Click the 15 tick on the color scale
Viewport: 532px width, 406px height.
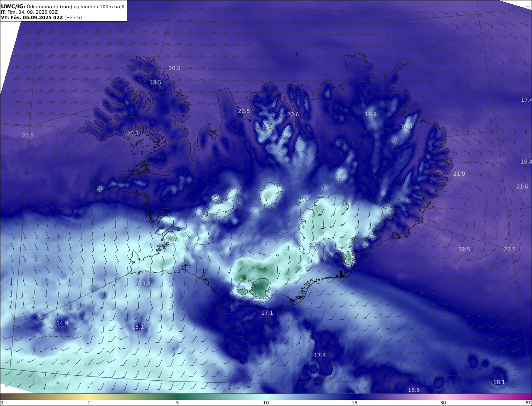[355, 403]
